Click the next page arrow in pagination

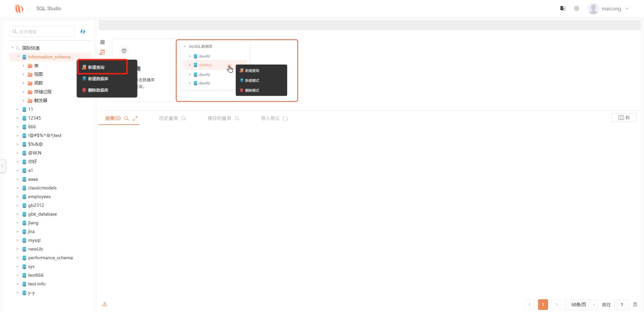click(x=556, y=305)
